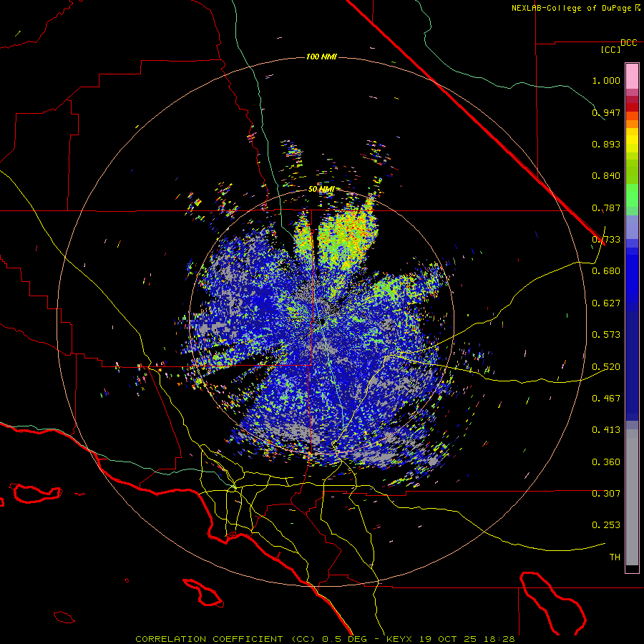Click the NEXLAB-College of DuPage title text
Screen dimensions: 644x644
pos(576,8)
